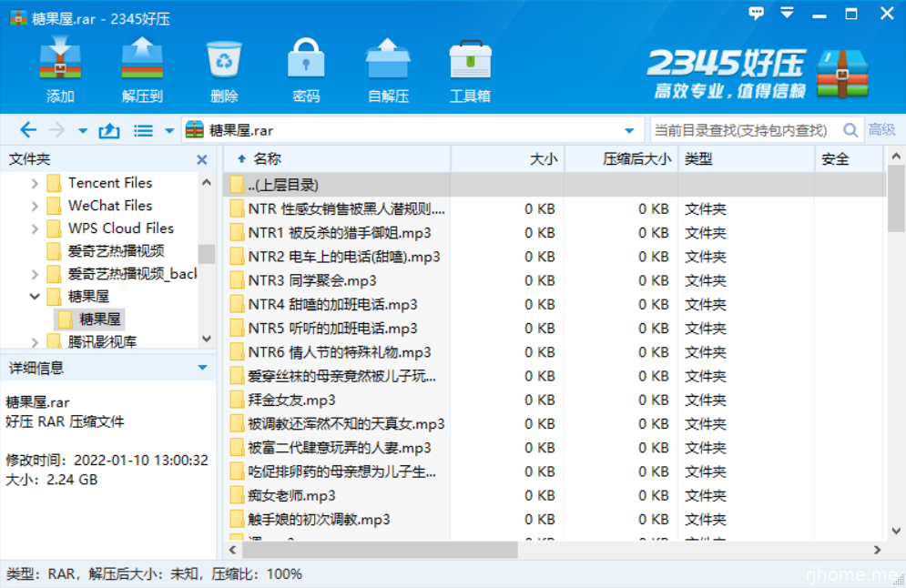
Task: Open the title bar menu dropdown icon
Action: tap(787, 13)
